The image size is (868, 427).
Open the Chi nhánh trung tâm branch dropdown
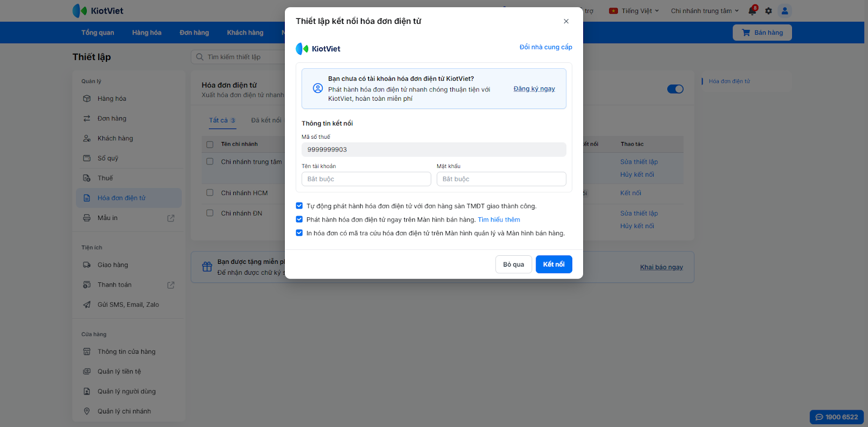click(x=705, y=11)
